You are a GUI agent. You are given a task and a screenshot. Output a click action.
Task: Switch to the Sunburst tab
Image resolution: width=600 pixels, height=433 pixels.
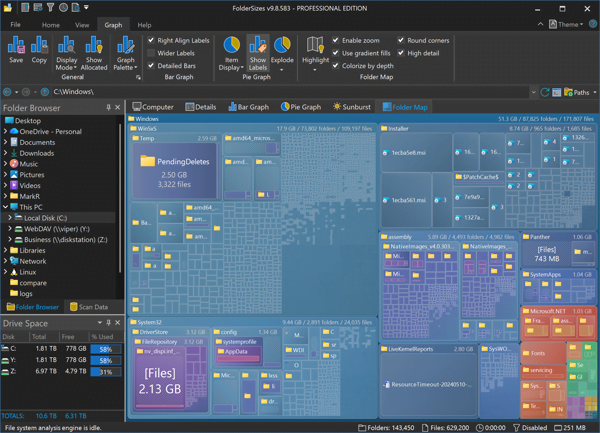point(352,107)
